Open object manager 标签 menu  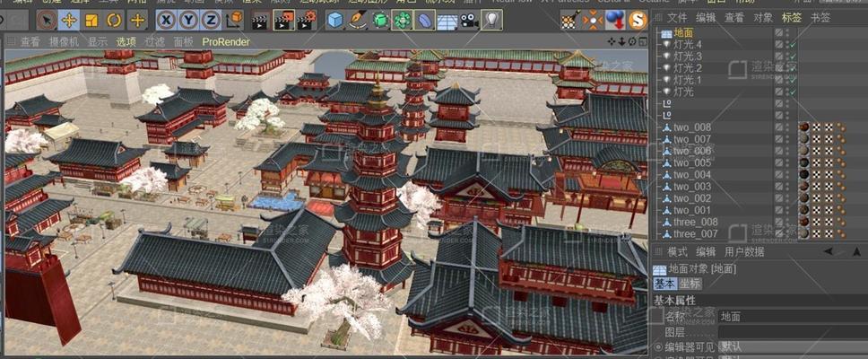coord(792,17)
